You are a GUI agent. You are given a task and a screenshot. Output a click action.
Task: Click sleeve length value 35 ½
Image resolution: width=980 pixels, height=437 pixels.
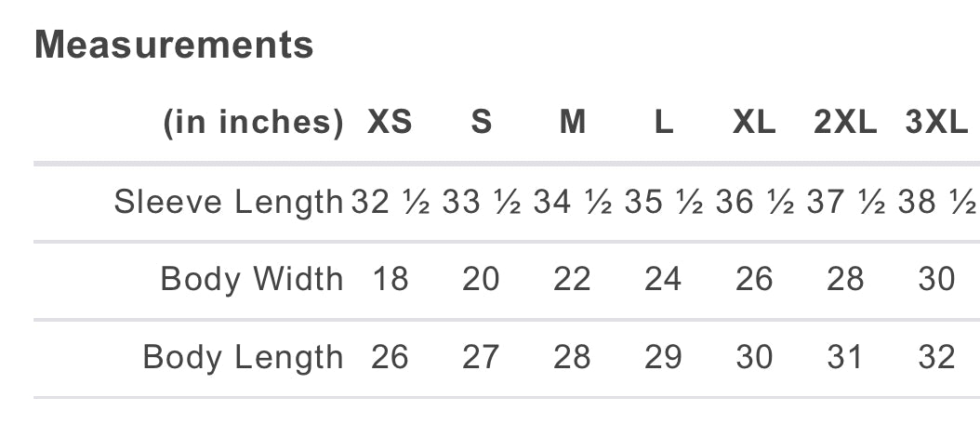tap(664, 203)
